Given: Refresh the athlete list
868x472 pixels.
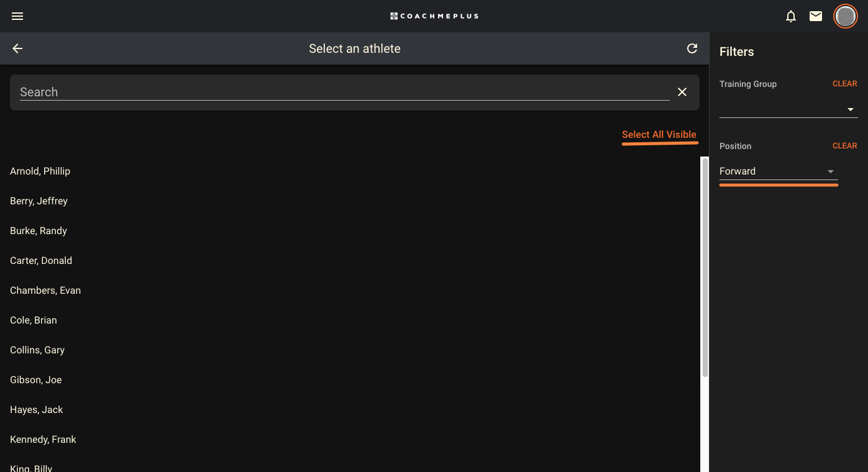Looking at the screenshot, I should pos(692,48).
